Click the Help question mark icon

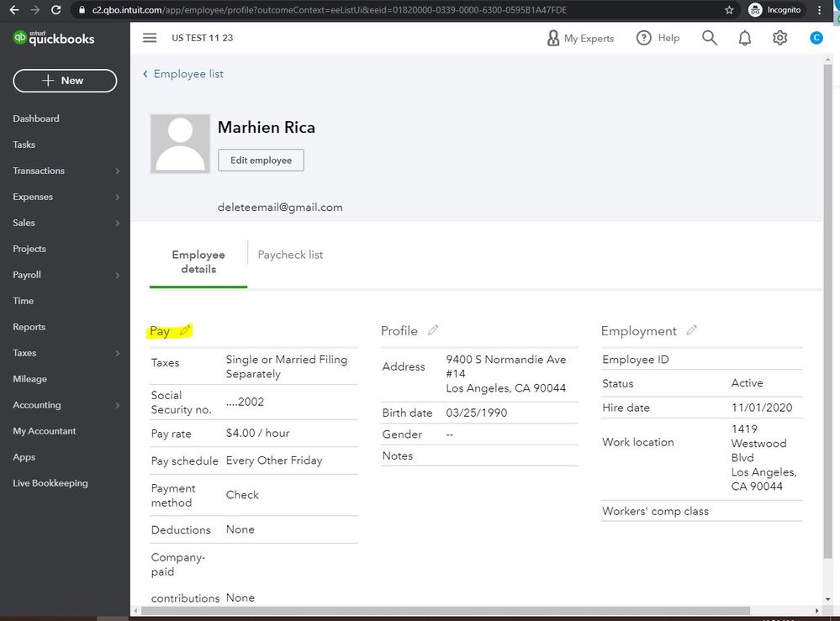click(x=644, y=38)
